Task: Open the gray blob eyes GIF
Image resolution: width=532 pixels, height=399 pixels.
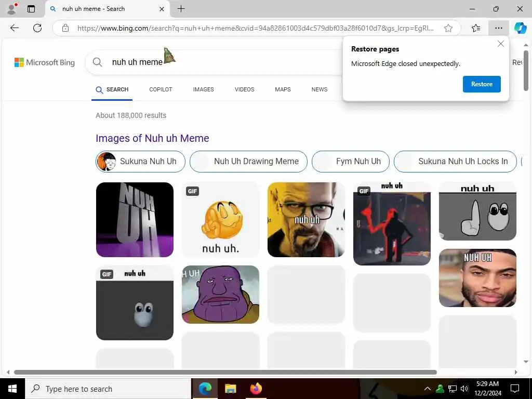Action: pyautogui.click(x=135, y=303)
